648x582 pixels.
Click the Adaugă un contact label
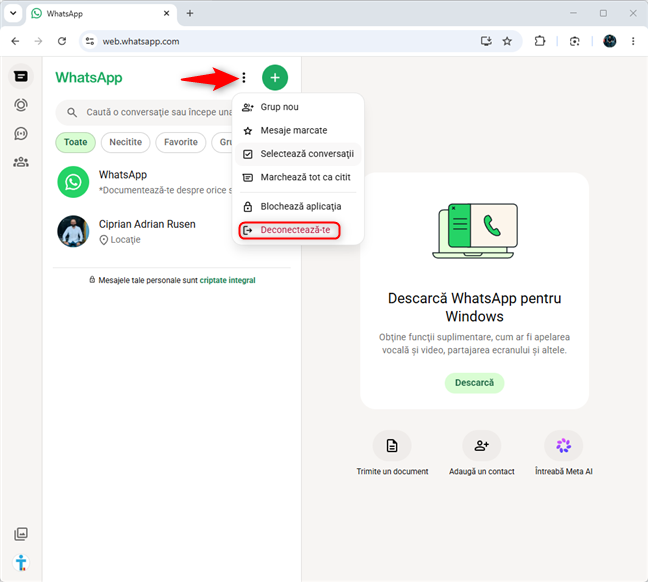481,471
